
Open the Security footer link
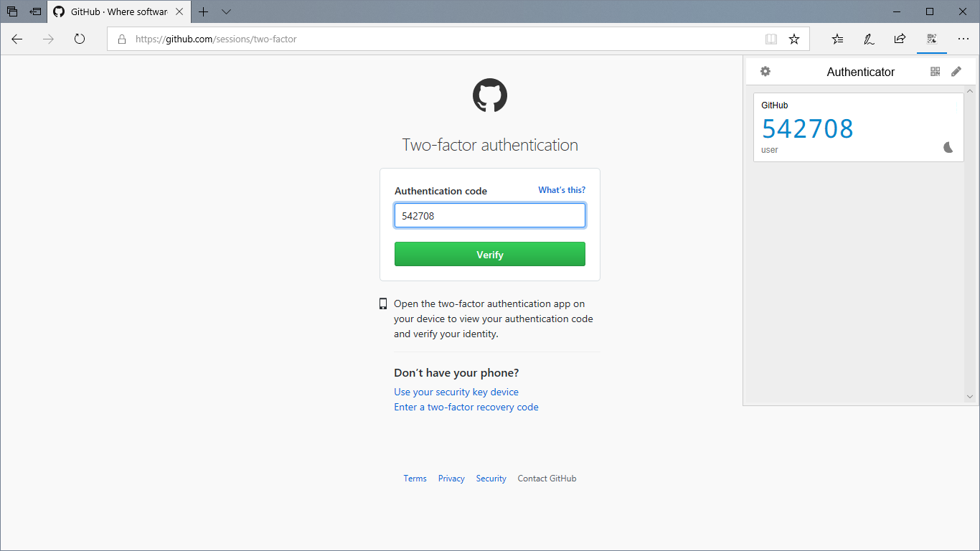(491, 479)
